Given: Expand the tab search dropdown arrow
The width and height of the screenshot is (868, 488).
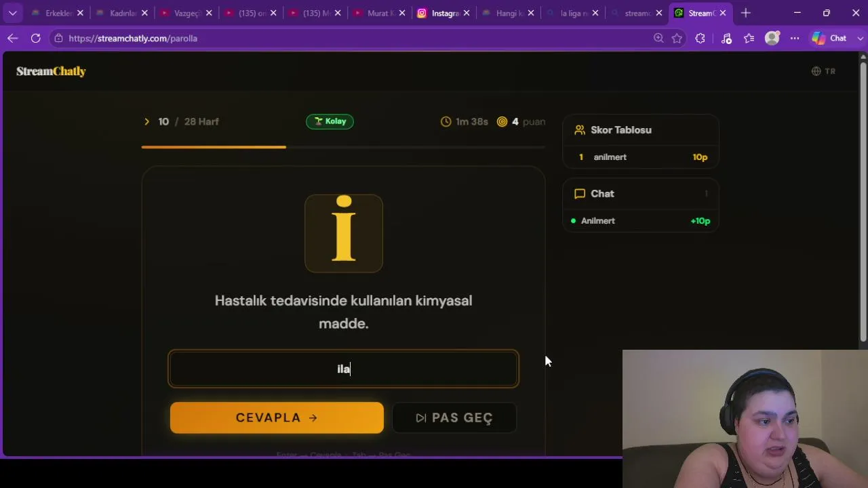Looking at the screenshot, I should pos(12,13).
